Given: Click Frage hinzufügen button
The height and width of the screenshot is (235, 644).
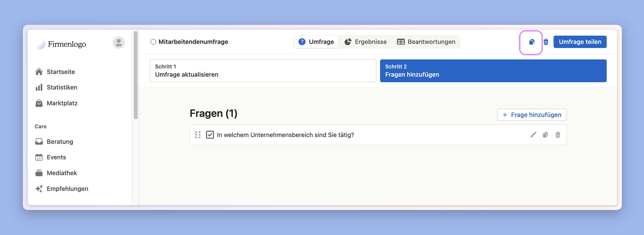Looking at the screenshot, I should pyautogui.click(x=532, y=115).
